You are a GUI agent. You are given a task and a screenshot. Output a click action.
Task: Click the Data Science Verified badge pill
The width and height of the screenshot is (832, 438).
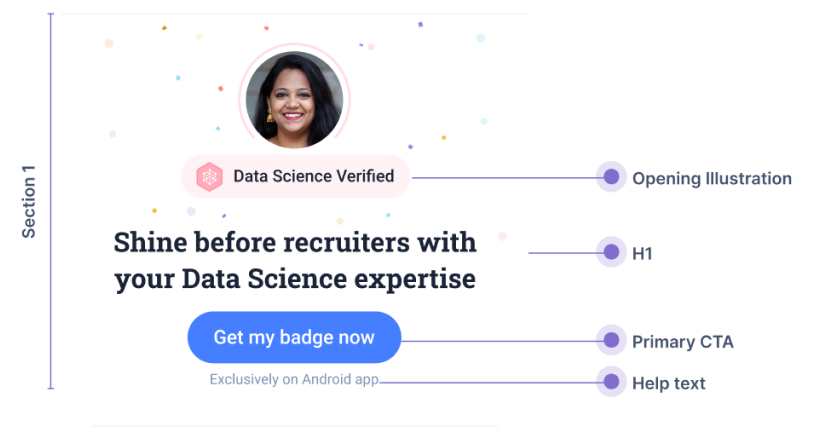pos(296,176)
